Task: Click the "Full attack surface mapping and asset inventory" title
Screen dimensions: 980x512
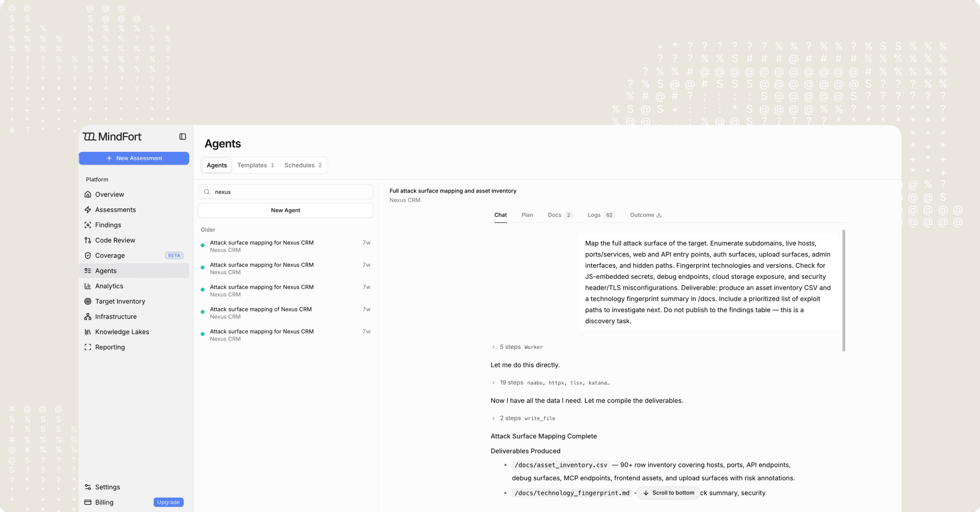Action: (x=453, y=191)
